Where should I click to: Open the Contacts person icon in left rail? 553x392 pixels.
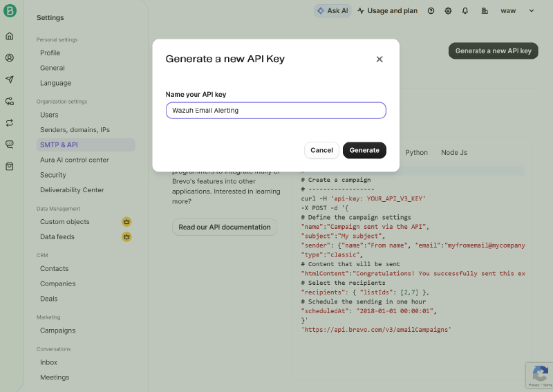[10, 57]
